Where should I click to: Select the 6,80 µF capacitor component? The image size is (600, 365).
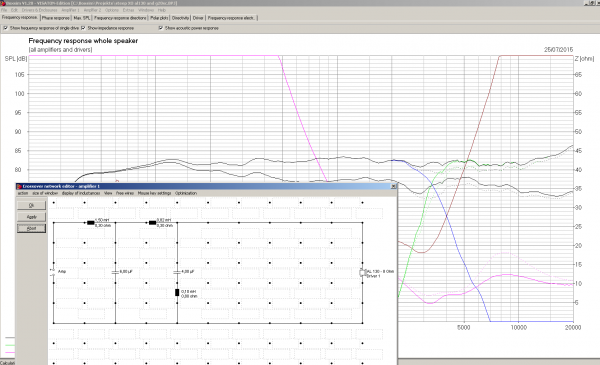115,272
